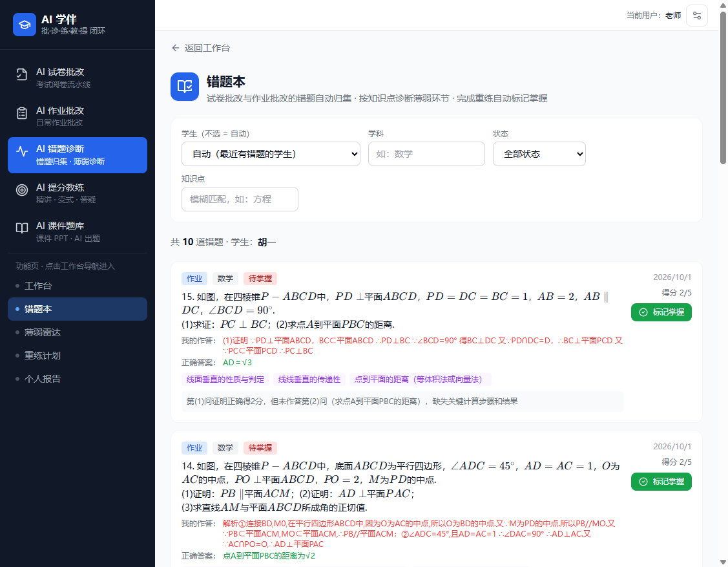The height and width of the screenshot is (567, 728).
Task: Click the AI 课件题库 book icon
Action: point(22,228)
